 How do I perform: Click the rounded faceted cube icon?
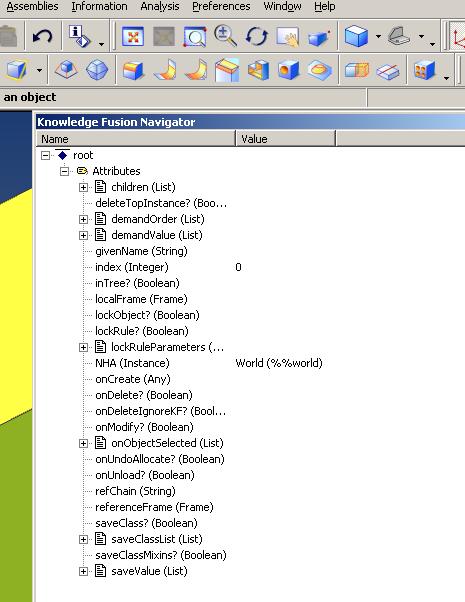click(x=97, y=70)
